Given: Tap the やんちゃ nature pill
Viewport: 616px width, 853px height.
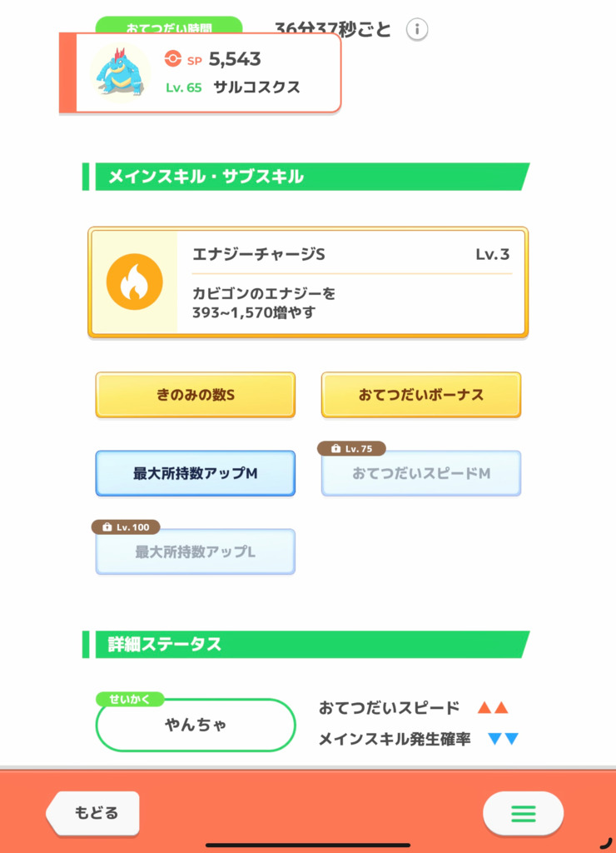Looking at the screenshot, I should tap(195, 725).
